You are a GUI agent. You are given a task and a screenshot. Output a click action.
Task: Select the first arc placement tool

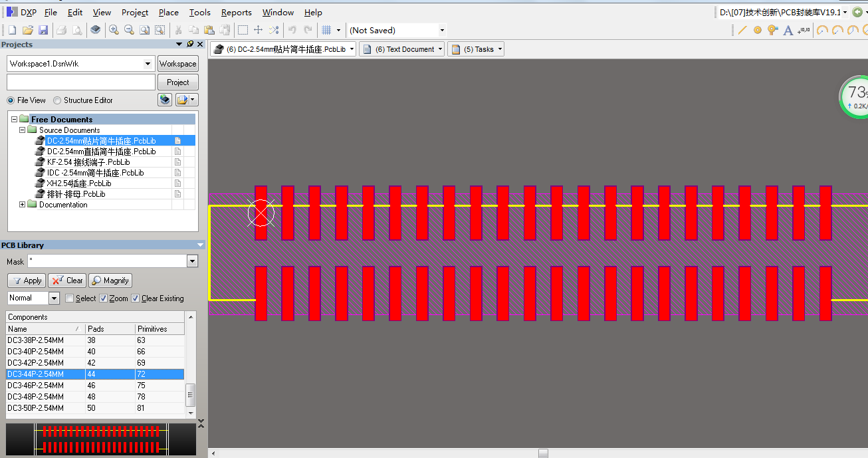(822, 30)
